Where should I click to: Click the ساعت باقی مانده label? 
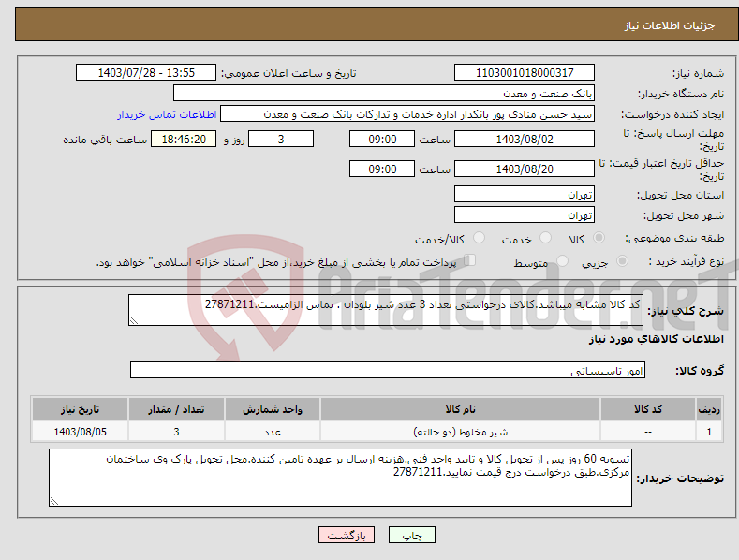(105, 140)
